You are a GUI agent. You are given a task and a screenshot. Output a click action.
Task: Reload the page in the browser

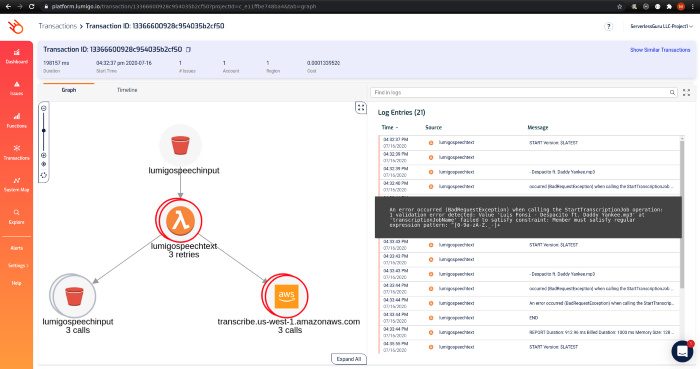[31, 7]
